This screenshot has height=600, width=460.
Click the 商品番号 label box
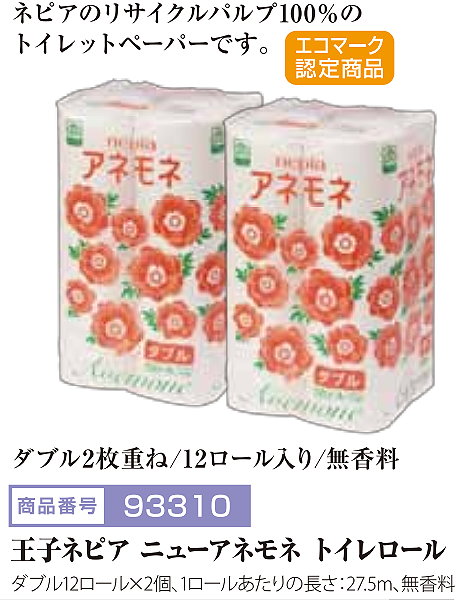click(57, 505)
